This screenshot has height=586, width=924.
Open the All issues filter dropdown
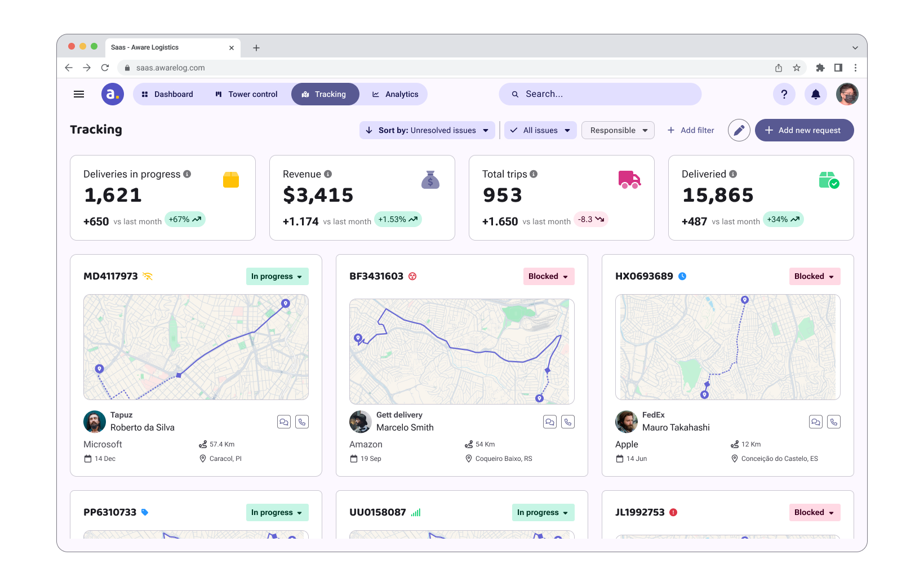click(540, 130)
